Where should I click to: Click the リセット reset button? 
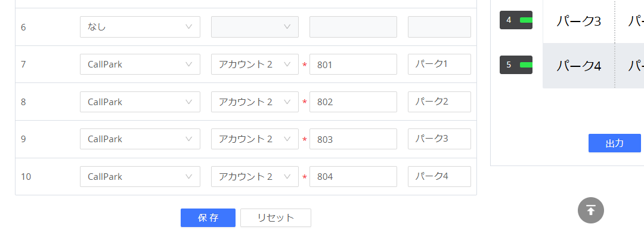[x=275, y=218]
